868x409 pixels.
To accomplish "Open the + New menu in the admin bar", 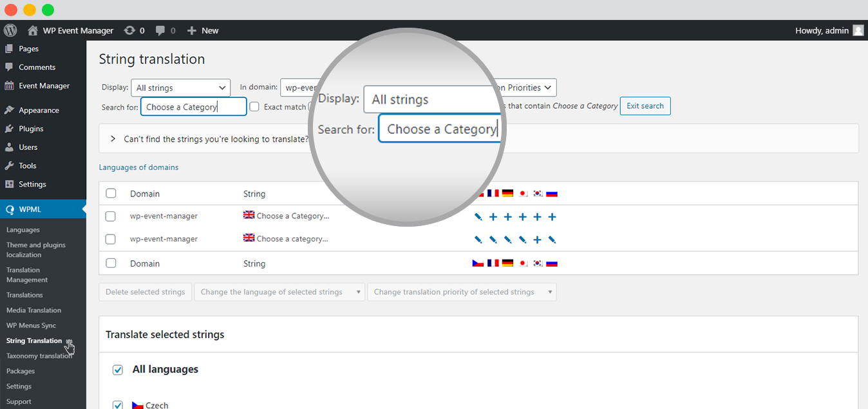I will pyautogui.click(x=203, y=30).
